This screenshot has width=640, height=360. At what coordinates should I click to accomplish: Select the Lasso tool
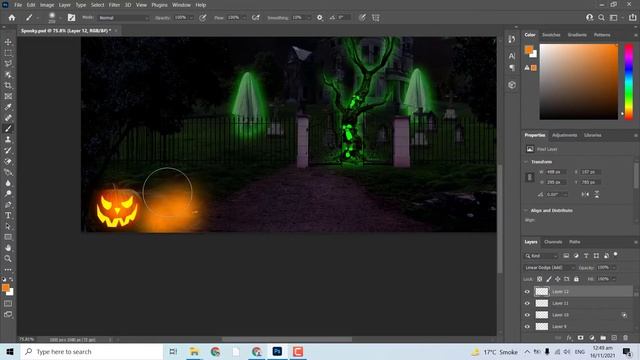point(8,64)
